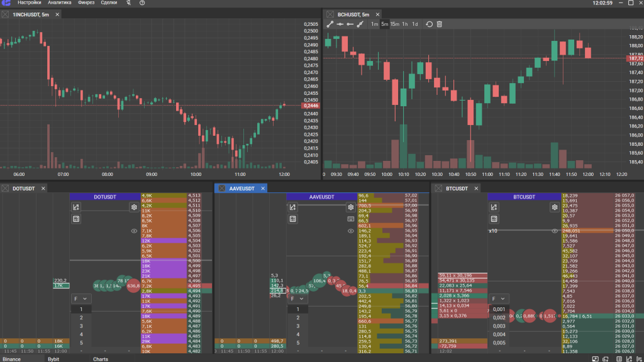Image resolution: width=644 pixels, height=362 pixels.
Task: Close the 1INCHUSDT chart tab
Action: pos(57,14)
